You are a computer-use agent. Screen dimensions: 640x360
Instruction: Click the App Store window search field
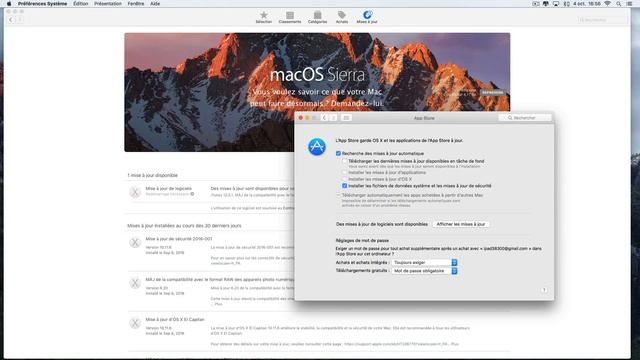pyautogui.click(x=602, y=20)
